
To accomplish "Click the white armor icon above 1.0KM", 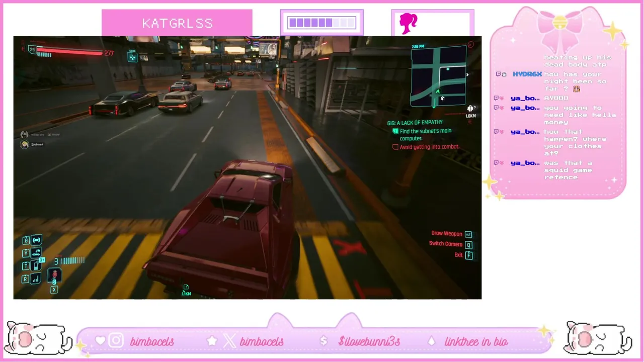I will [x=471, y=109].
